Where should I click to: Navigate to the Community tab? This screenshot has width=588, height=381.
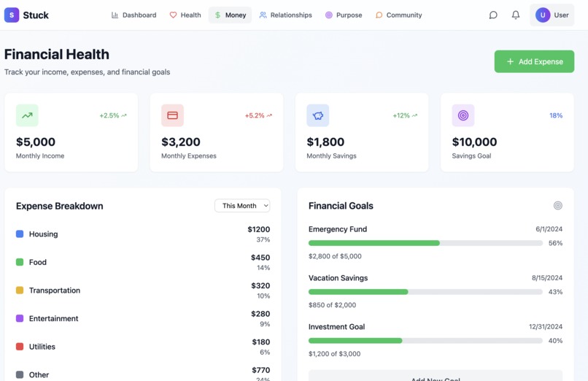[398, 15]
